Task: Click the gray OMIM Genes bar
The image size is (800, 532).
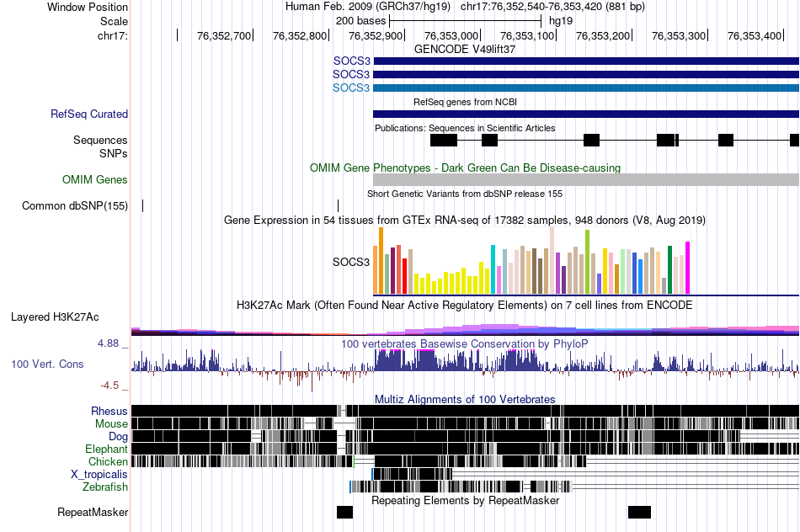Action: pos(586,179)
